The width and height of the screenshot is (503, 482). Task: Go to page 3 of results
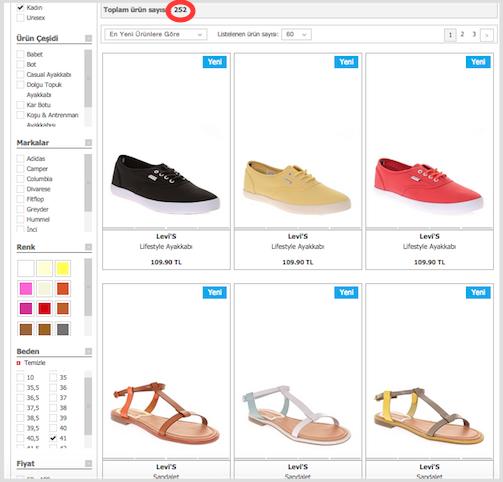click(x=474, y=34)
